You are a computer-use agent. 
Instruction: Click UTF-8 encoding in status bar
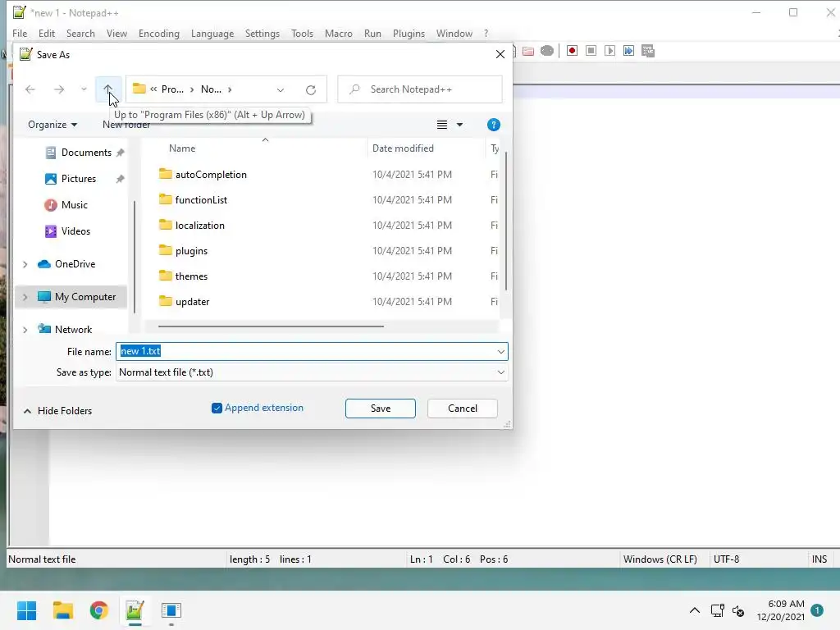point(726,559)
